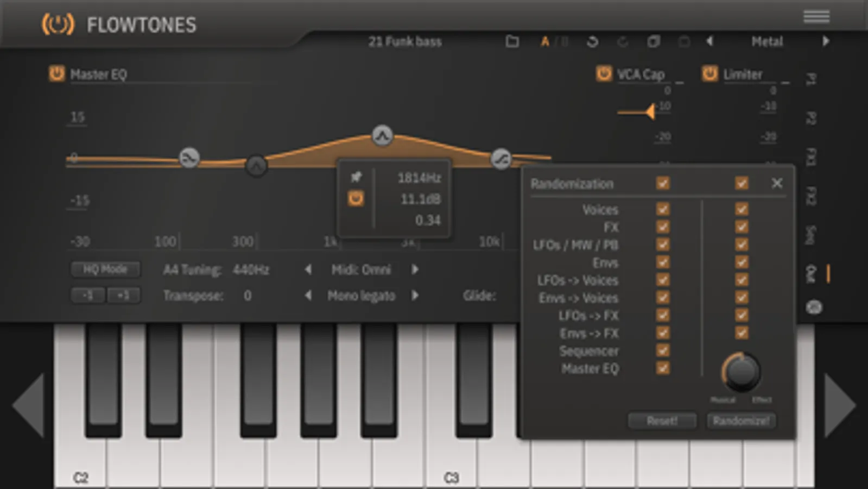Open the preset folder browser icon
Screen dimensions: 868x489
tap(512, 41)
